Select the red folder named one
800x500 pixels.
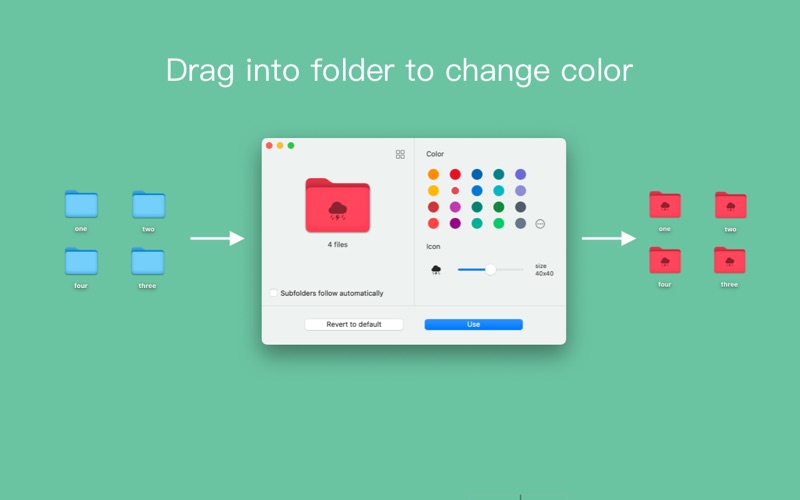point(665,205)
